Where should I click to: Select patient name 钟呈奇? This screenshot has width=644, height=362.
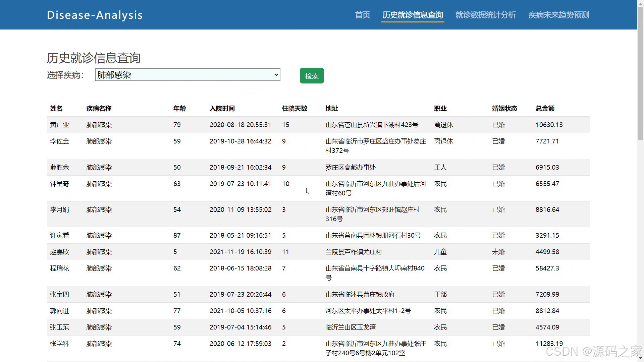point(59,184)
